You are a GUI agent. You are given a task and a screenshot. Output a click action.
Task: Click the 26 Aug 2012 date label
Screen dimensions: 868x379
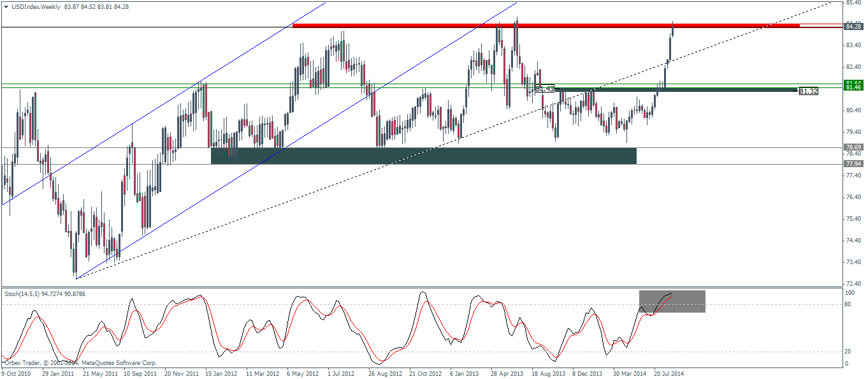[x=384, y=373]
